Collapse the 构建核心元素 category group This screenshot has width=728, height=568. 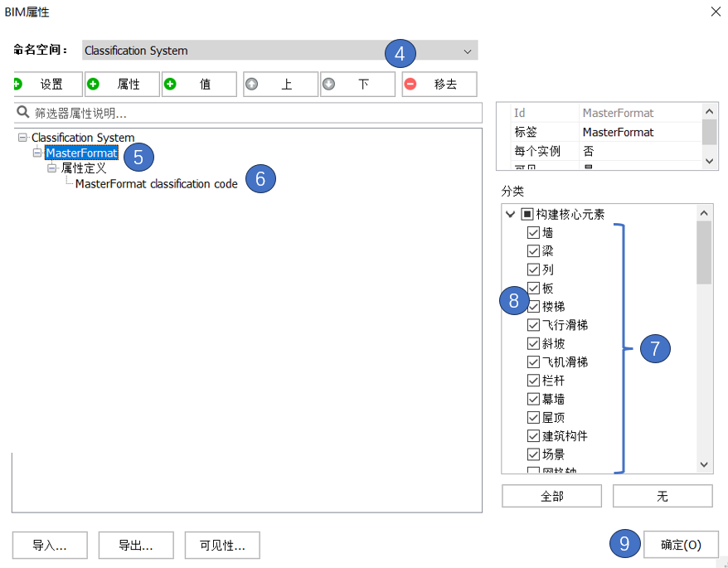point(510,214)
